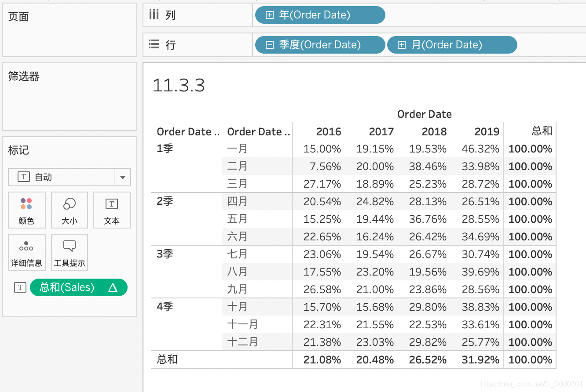Select the 四月 row label
This screenshot has height=392, width=586.
pyautogui.click(x=237, y=201)
